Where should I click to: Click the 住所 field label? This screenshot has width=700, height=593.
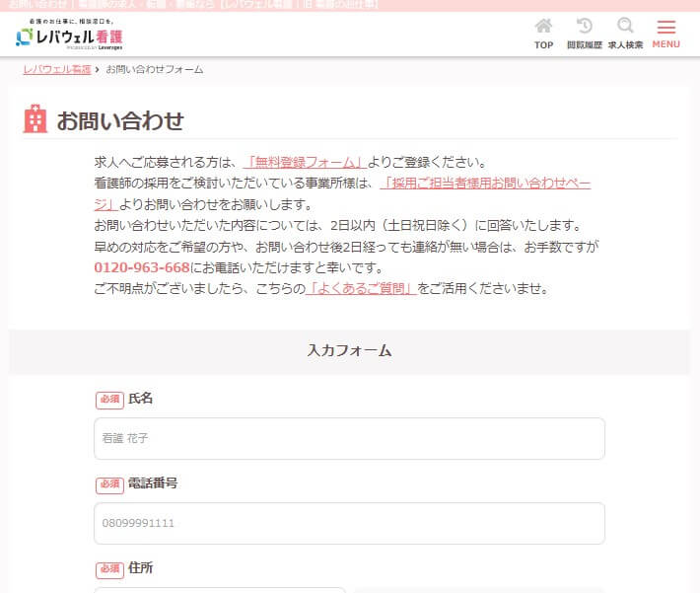coord(141,568)
